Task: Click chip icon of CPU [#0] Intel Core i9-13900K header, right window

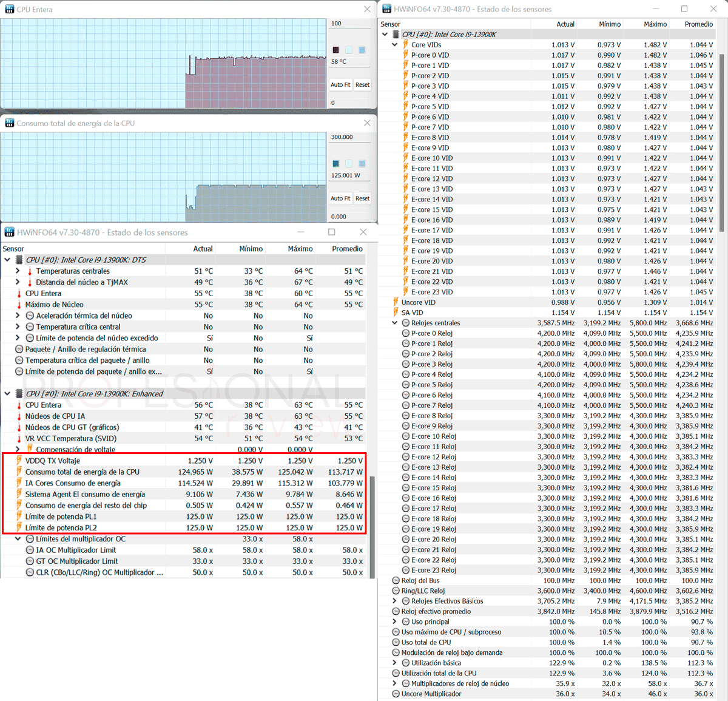Action: (396, 35)
